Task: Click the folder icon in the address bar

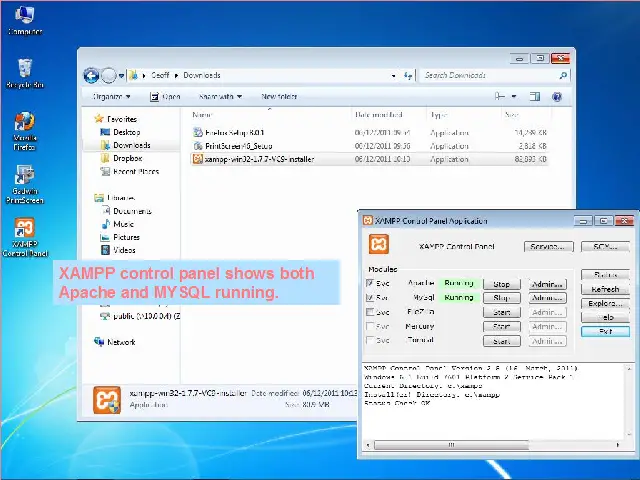Action: tap(133, 75)
